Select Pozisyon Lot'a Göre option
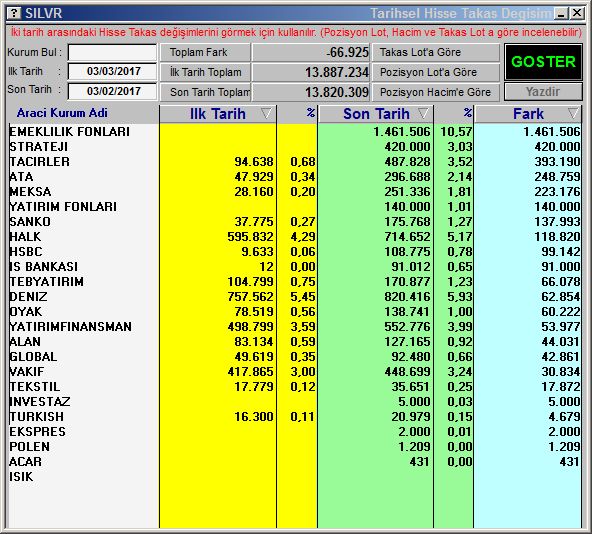 [x=436, y=72]
